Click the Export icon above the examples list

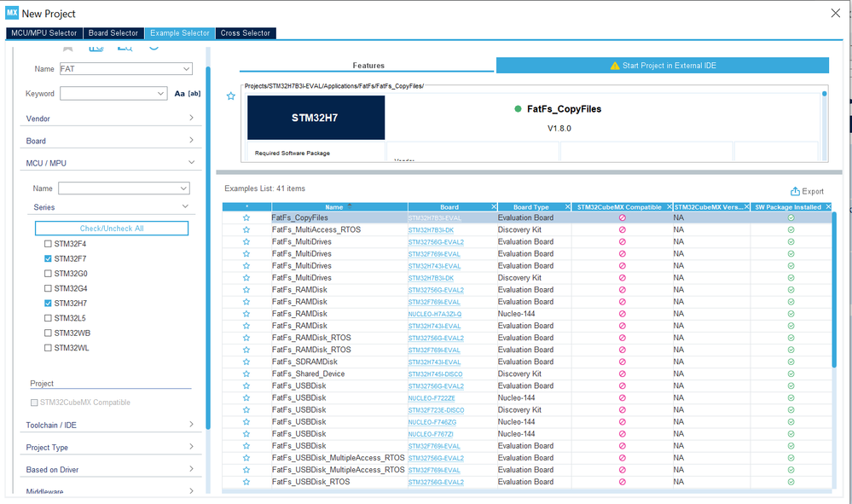coord(795,191)
